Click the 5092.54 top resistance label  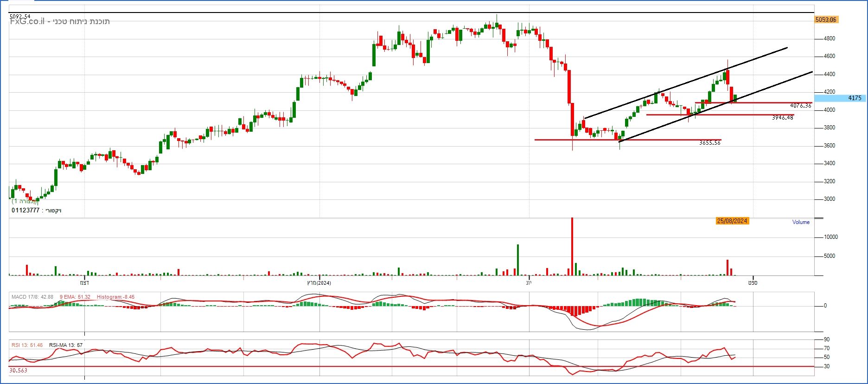(20, 16)
